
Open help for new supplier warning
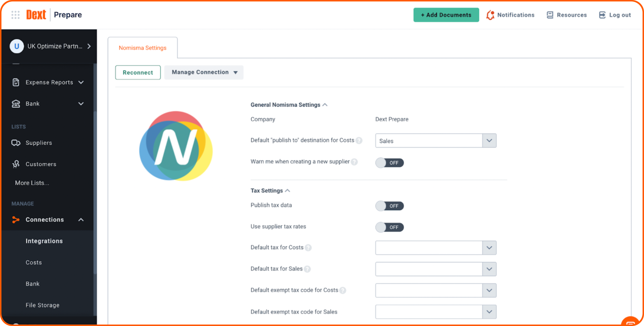[354, 162]
